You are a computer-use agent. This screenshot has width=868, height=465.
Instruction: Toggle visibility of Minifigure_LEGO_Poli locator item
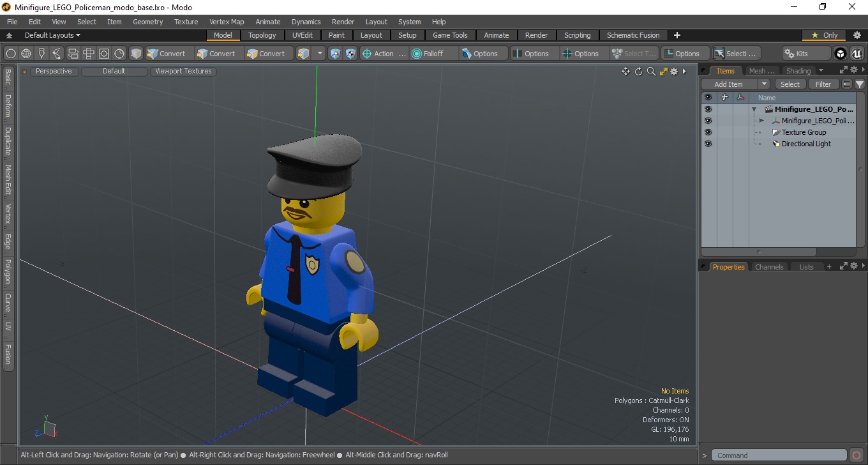(708, 121)
